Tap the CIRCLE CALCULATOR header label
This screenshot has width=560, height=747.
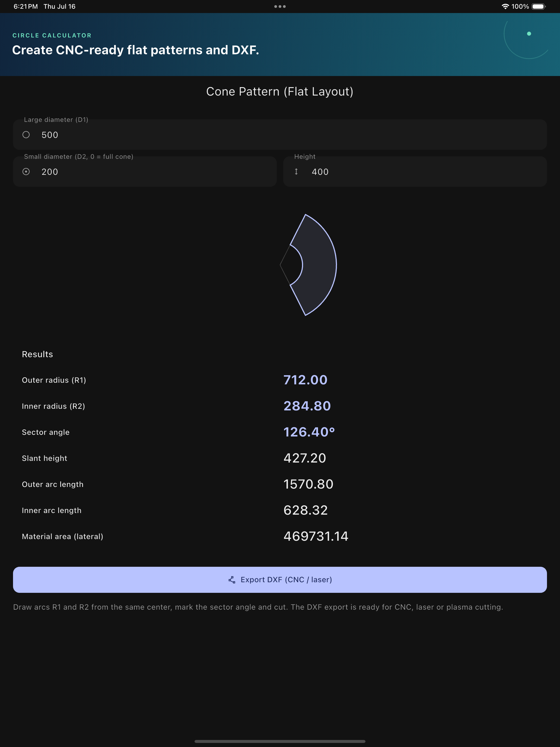click(x=52, y=36)
